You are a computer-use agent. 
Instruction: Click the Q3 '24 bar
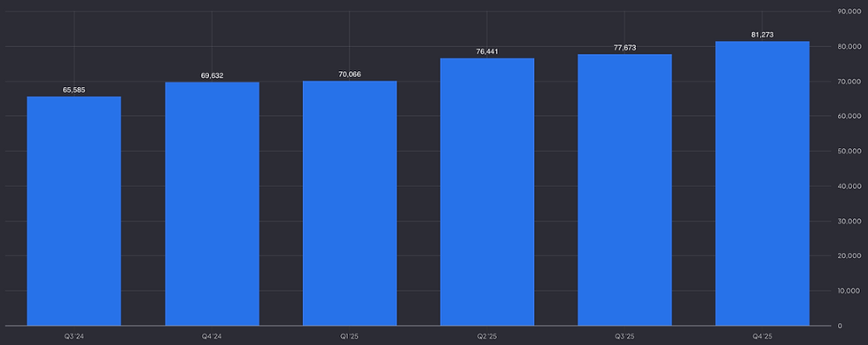(74, 211)
